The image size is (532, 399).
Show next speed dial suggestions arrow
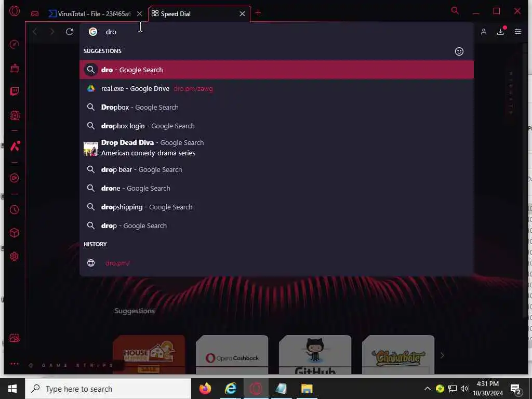point(442,355)
